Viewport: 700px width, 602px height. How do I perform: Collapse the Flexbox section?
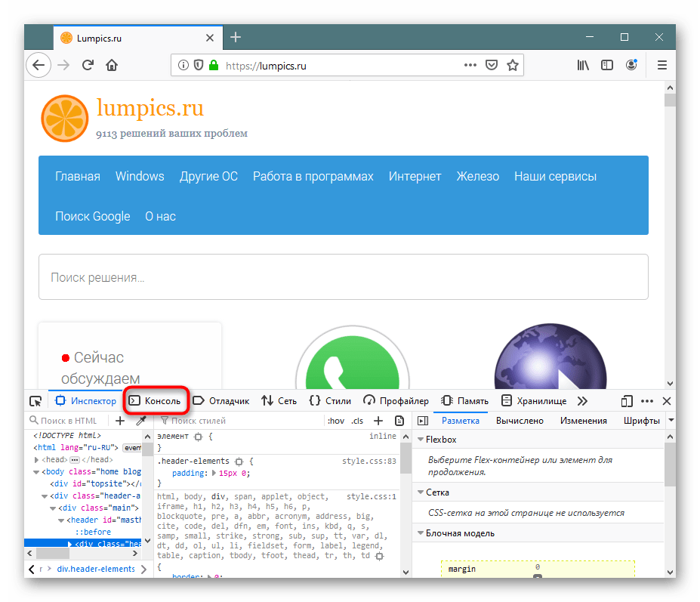421,440
